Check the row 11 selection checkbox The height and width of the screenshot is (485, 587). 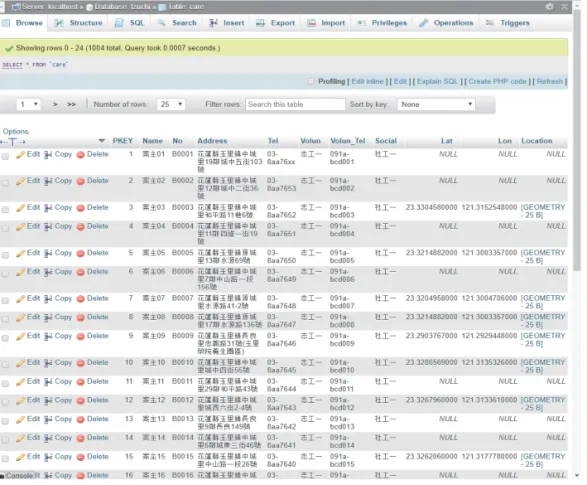(x=5, y=384)
